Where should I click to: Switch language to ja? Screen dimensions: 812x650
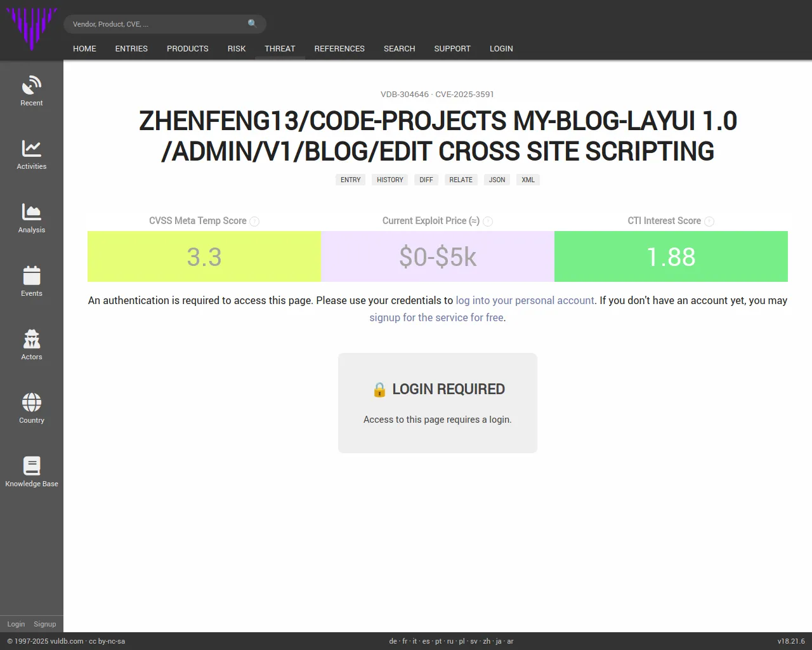[499, 641]
